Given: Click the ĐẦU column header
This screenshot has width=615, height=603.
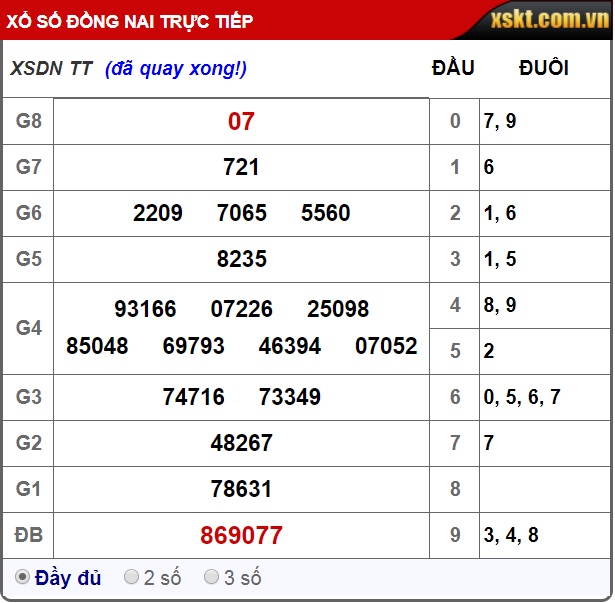Looking at the screenshot, I should (x=453, y=68).
